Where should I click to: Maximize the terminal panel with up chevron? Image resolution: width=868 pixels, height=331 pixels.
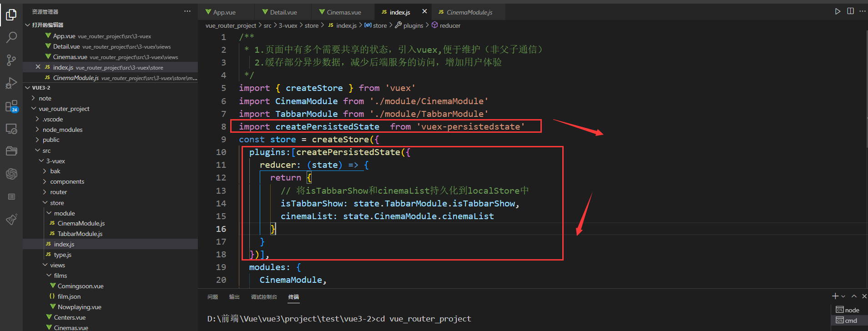coord(854,296)
